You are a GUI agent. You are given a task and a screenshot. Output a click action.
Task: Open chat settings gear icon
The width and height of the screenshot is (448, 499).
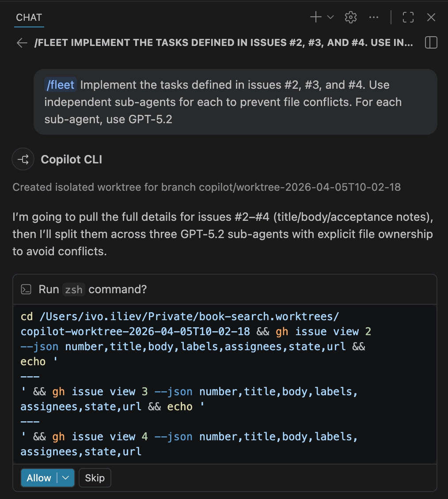(x=350, y=17)
